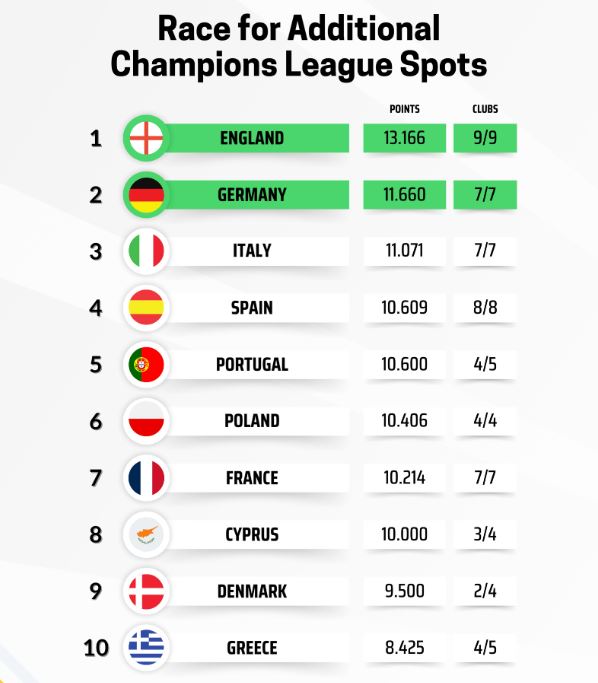Screen dimensions: 598x683
Task: Click Portugal's 4/5 clubs value
Action: click(x=485, y=364)
